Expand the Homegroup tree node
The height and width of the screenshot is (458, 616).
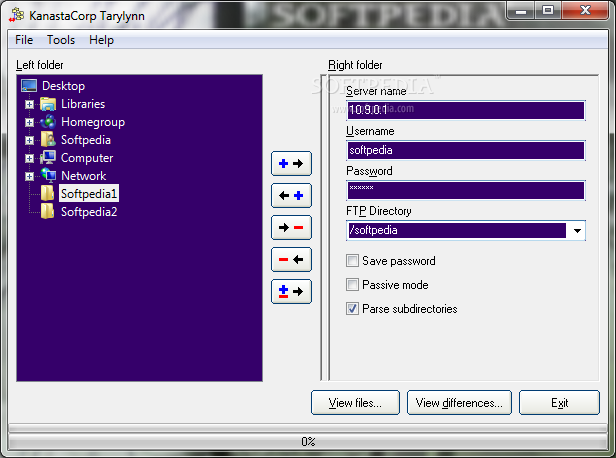click(29, 123)
